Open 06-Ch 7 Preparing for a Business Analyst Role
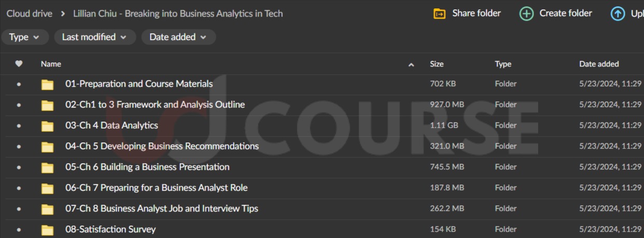This screenshot has width=644, height=238. [x=156, y=188]
